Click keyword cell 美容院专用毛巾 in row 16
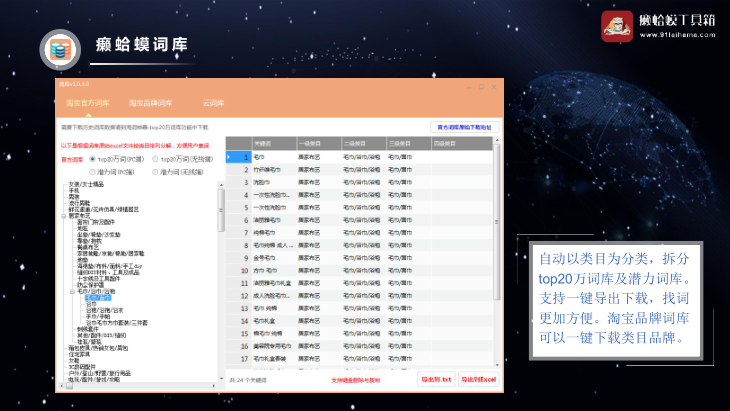730x411 pixels. [x=274, y=346]
